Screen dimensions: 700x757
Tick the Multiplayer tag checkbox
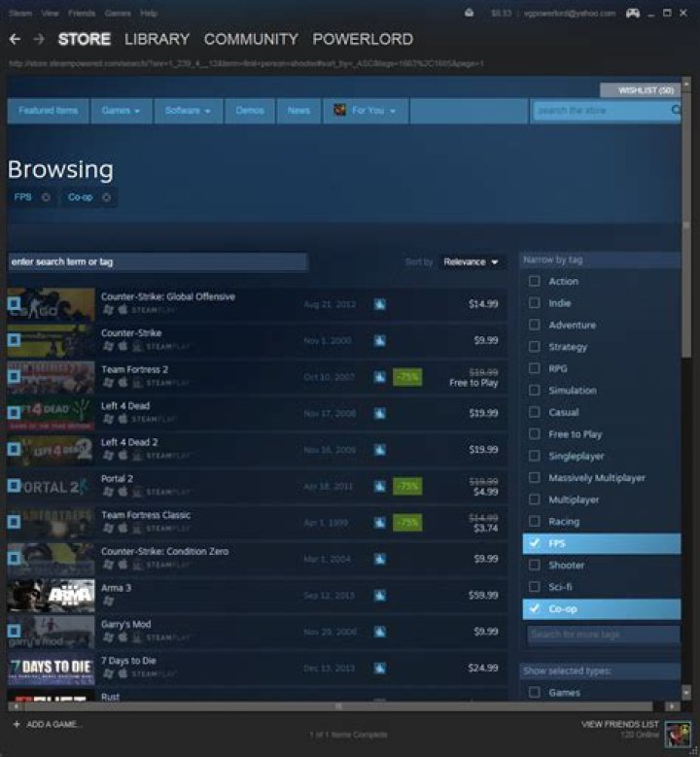[535, 499]
